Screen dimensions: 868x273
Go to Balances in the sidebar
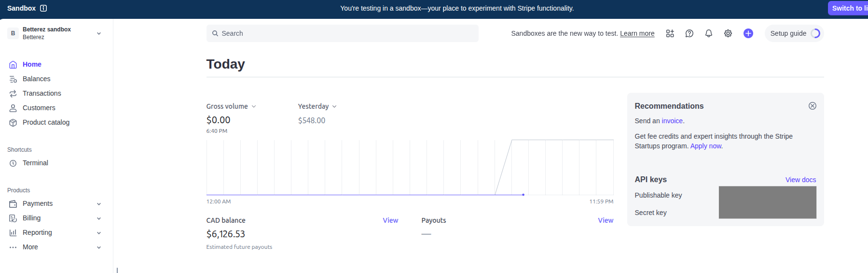tap(36, 79)
